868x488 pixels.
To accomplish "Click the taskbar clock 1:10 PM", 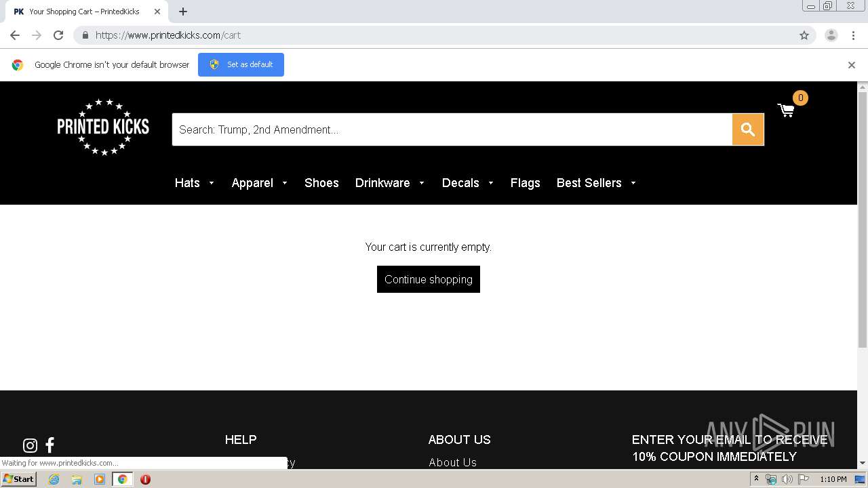I will pyautogui.click(x=833, y=479).
